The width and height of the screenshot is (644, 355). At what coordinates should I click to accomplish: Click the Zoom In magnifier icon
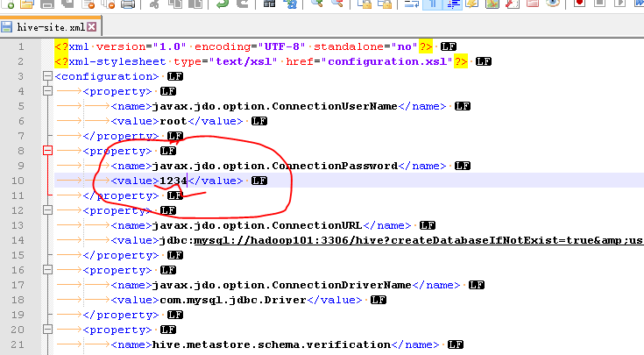pyautogui.click(x=316, y=4)
